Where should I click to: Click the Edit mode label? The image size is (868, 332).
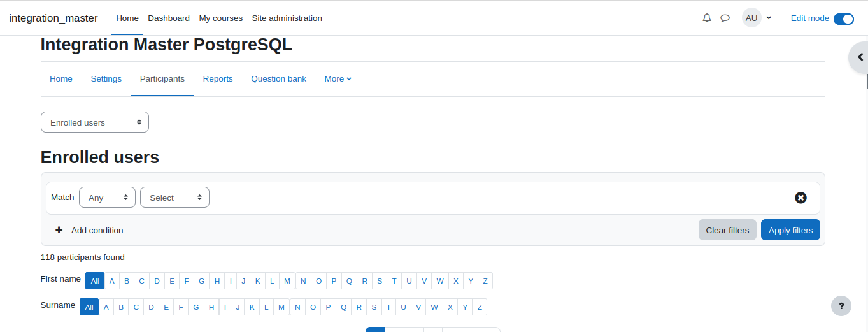(x=810, y=18)
